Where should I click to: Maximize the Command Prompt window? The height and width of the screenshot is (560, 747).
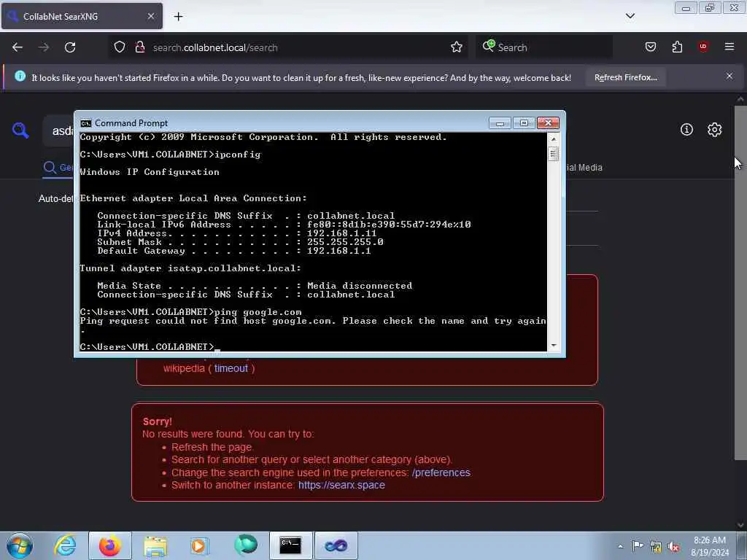click(x=524, y=123)
